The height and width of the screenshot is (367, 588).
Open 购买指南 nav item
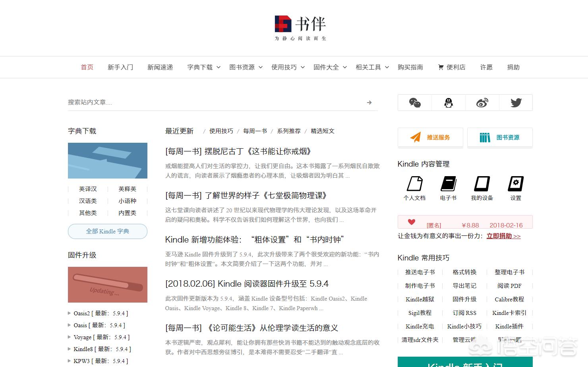coord(410,67)
